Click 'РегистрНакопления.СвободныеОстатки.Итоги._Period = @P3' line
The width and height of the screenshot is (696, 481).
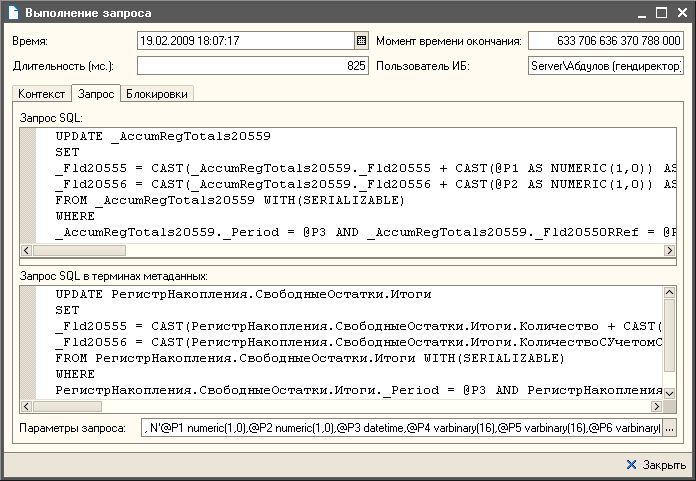point(359,390)
